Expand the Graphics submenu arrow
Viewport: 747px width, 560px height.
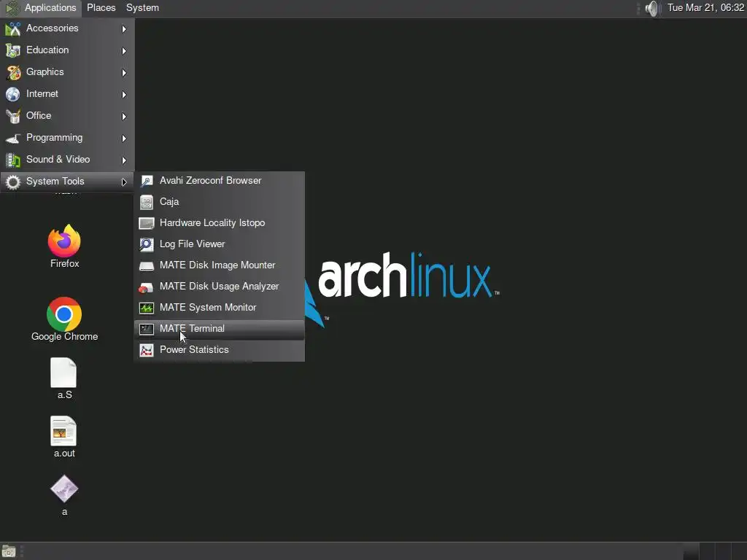coord(124,73)
